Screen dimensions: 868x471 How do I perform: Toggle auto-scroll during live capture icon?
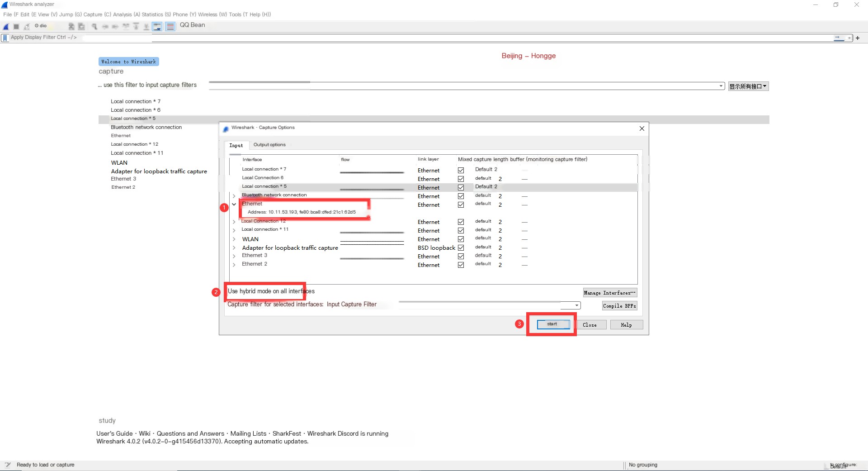tap(157, 26)
